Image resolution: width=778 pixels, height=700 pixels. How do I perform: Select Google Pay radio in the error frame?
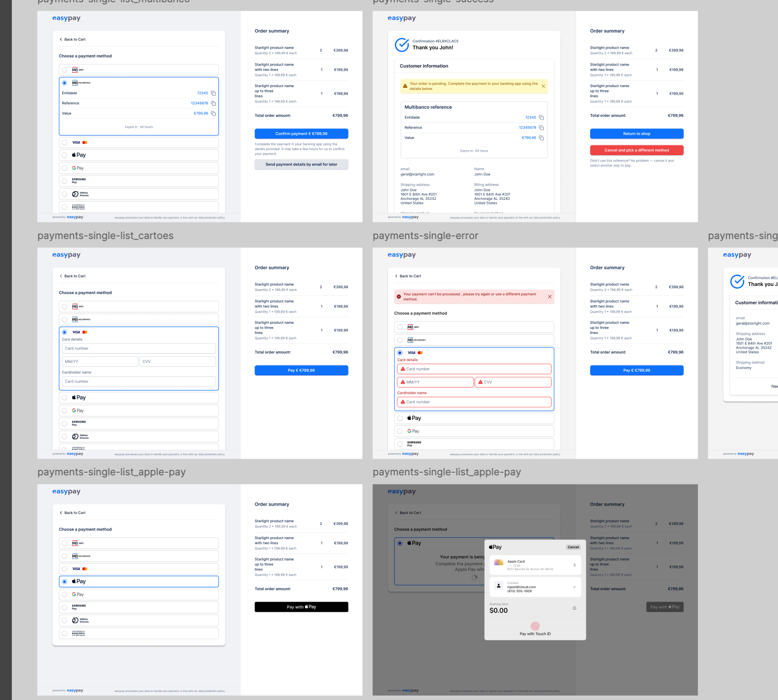pyautogui.click(x=400, y=431)
